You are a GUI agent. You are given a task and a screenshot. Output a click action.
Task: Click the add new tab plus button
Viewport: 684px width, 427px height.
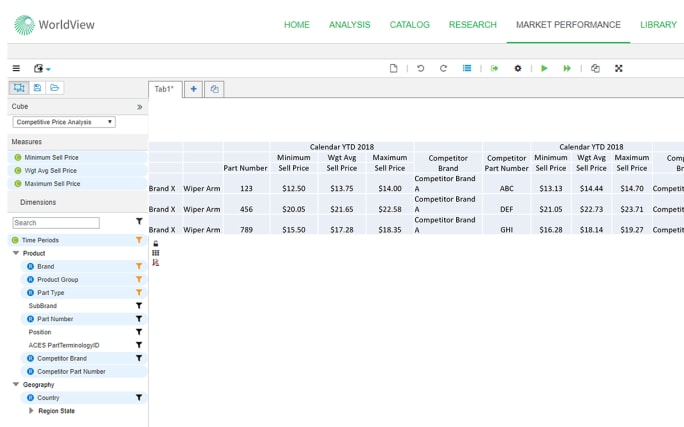tap(193, 89)
